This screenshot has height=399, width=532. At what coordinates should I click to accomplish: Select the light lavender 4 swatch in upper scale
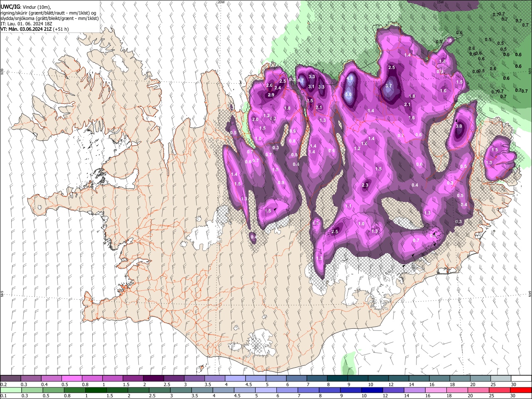tap(235, 379)
